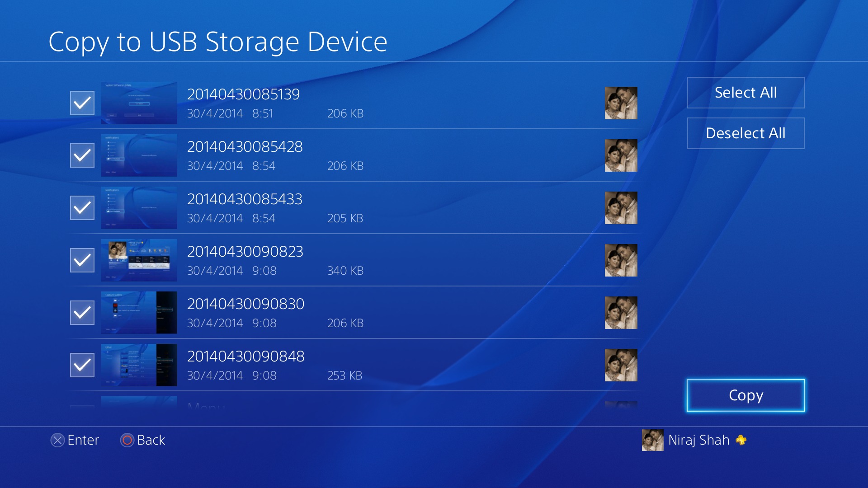This screenshot has height=488, width=868.
Task: Uncheck the 20140430090848 screenshot checkbox
Action: pyautogui.click(x=82, y=365)
